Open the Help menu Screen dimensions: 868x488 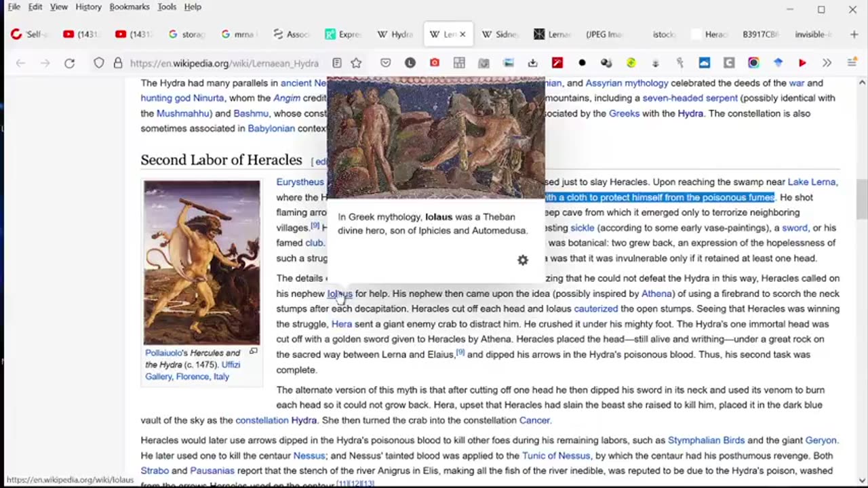click(x=193, y=7)
